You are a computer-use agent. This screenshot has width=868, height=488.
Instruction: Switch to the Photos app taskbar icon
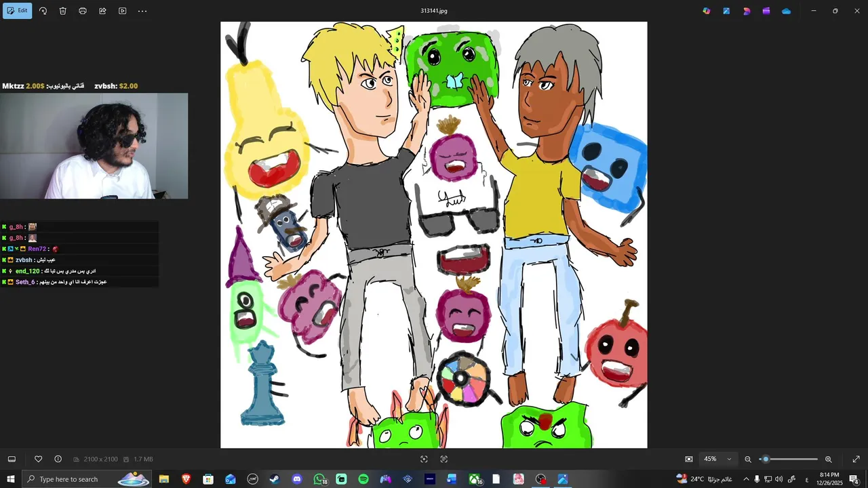pyautogui.click(x=563, y=479)
